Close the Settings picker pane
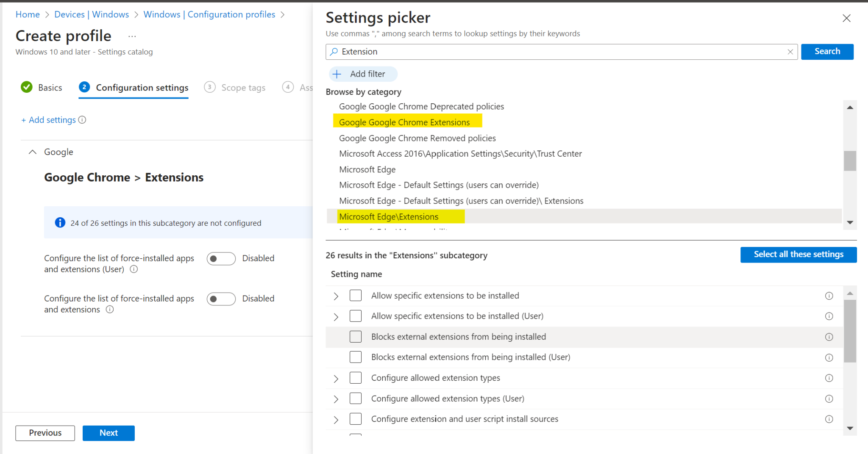 click(846, 18)
